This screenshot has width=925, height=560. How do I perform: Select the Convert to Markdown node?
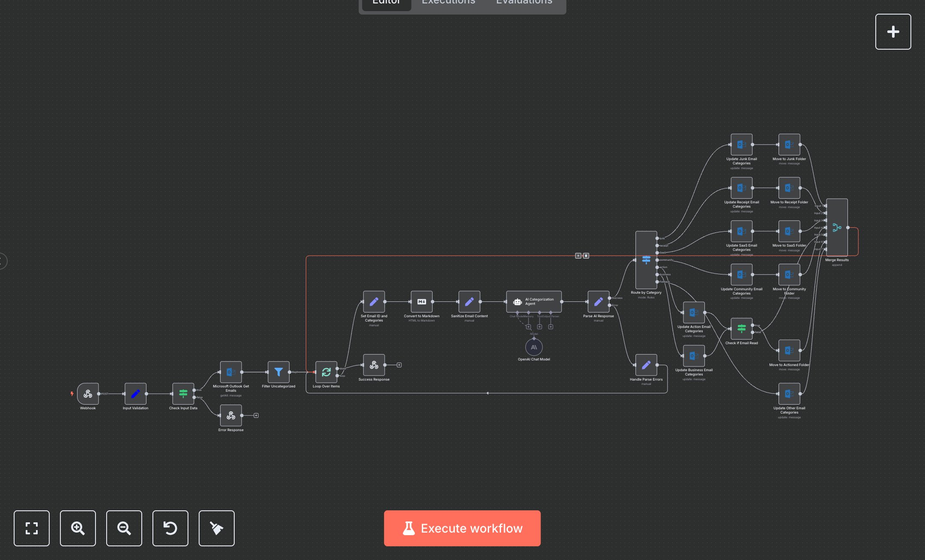tap(421, 302)
